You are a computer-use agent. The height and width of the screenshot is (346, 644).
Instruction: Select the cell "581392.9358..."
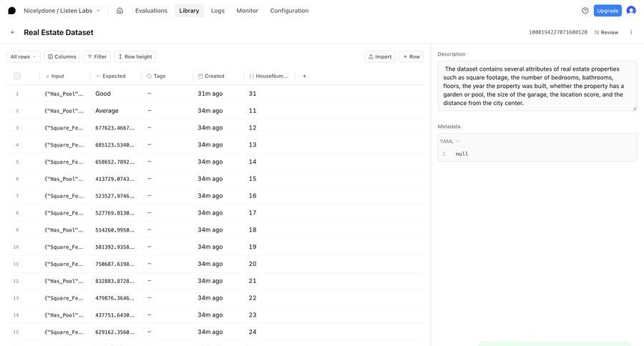tap(114, 247)
